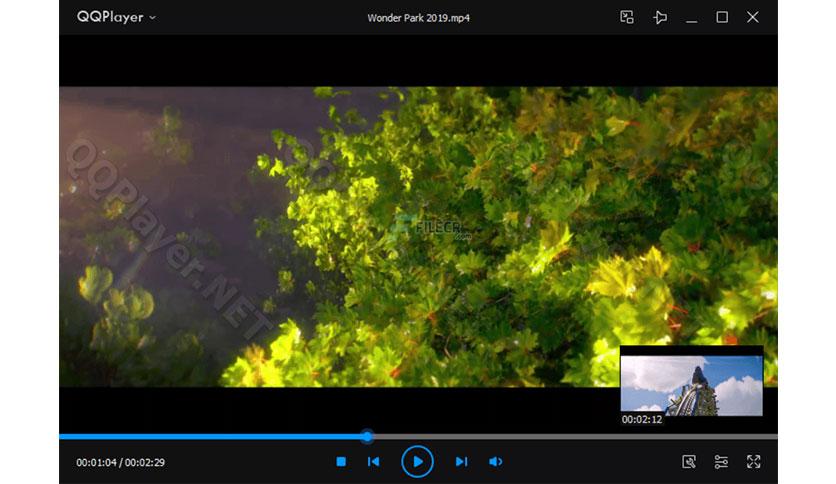
Task: Stop the video playback
Action: [x=341, y=462]
